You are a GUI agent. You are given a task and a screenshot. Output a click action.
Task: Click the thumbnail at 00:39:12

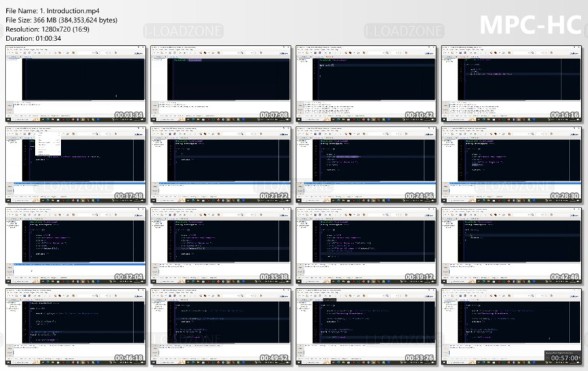[x=366, y=246]
